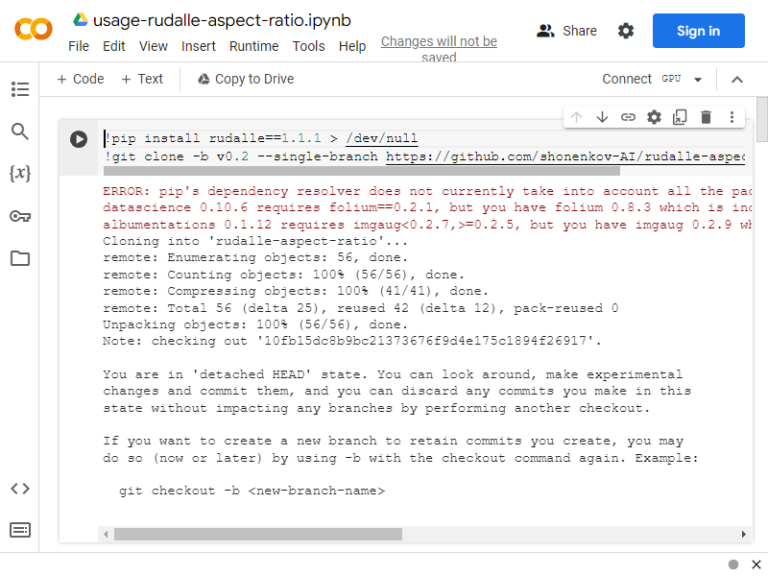768x576 pixels.
Task: Open the code snippets panel
Action: pyautogui.click(x=20, y=488)
